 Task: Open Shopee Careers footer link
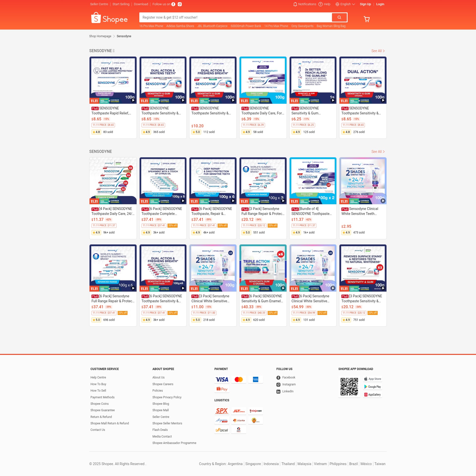pos(163,384)
